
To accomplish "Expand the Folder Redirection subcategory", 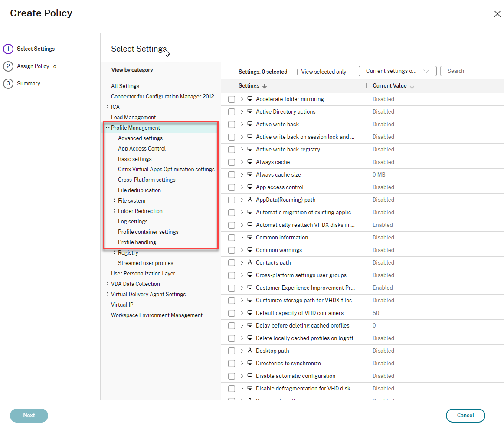I will tap(115, 211).
